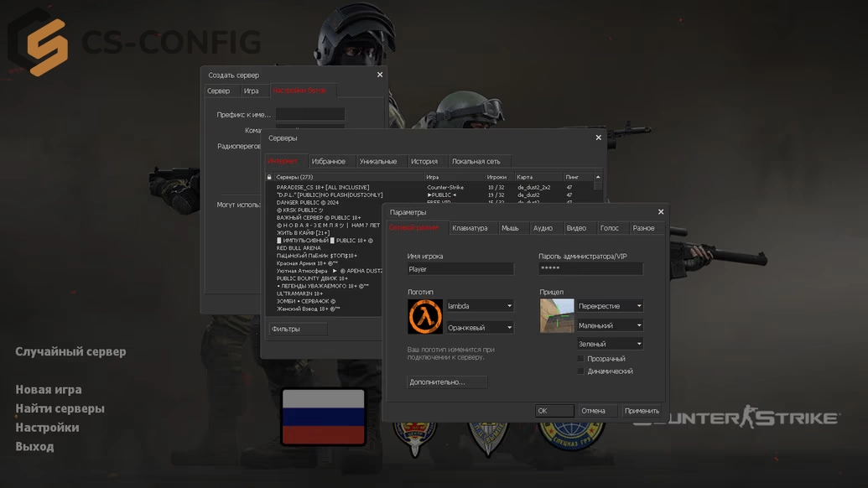This screenshot has width=868, height=488.
Task: Sort by Серверы (273) column header
Action: (349, 177)
